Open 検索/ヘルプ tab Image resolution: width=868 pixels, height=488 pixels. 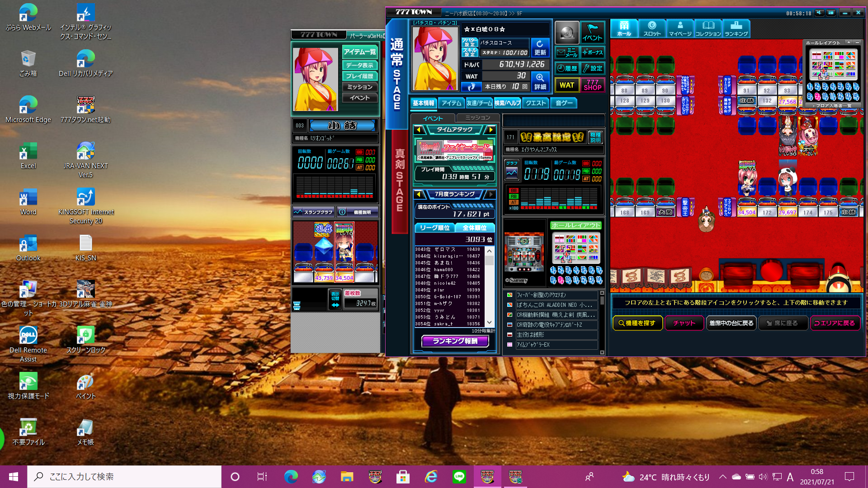(507, 103)
